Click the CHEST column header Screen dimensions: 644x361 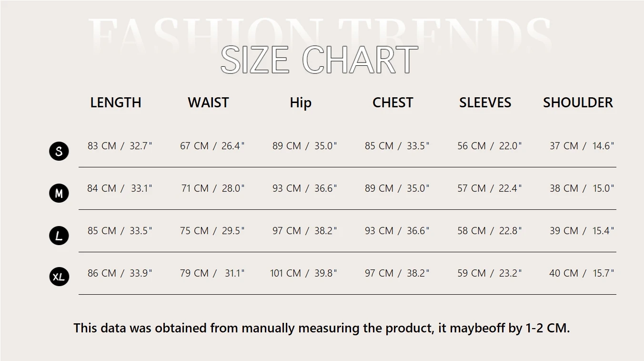pos(392,103)
